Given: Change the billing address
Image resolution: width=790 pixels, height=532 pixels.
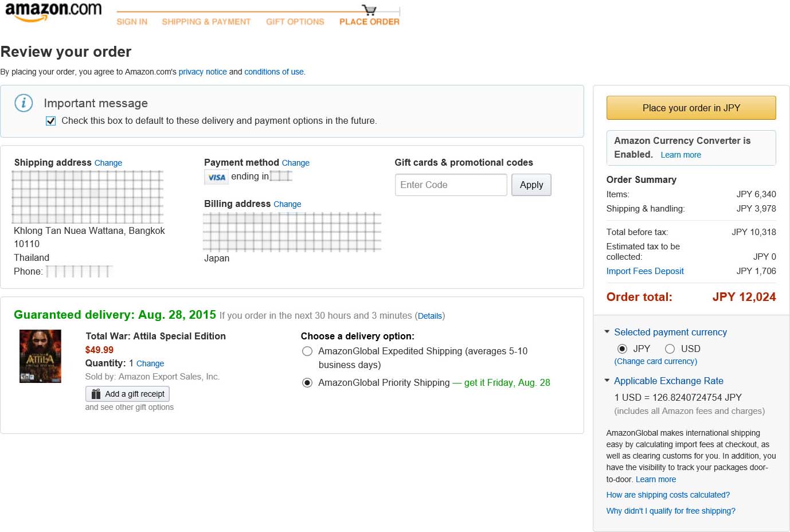Looking at the screenshot, I should click(287, 204).
